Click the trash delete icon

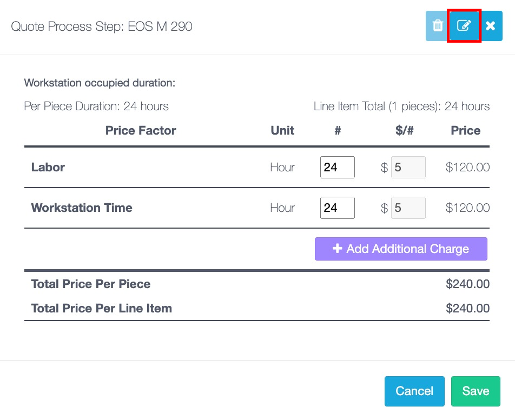pyautogui.click(x=438, y=26)
